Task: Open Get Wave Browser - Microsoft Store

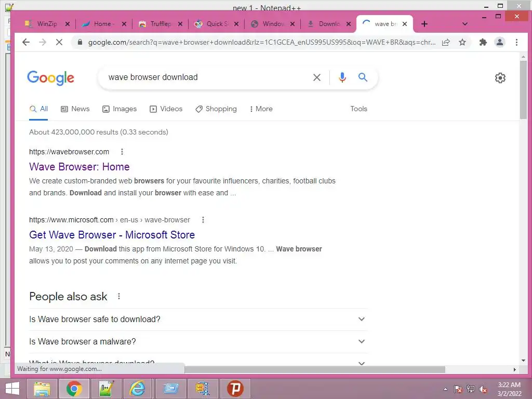Action: (x=112, y=235)
